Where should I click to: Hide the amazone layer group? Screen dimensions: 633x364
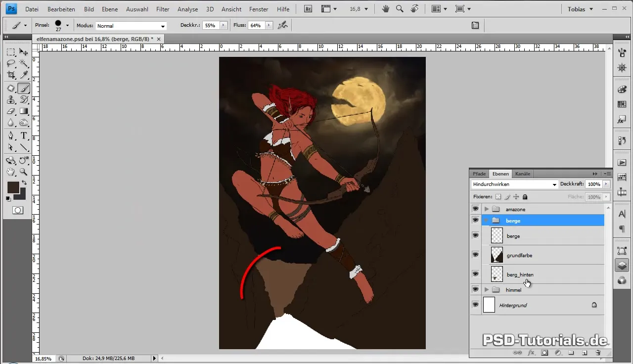475,209
